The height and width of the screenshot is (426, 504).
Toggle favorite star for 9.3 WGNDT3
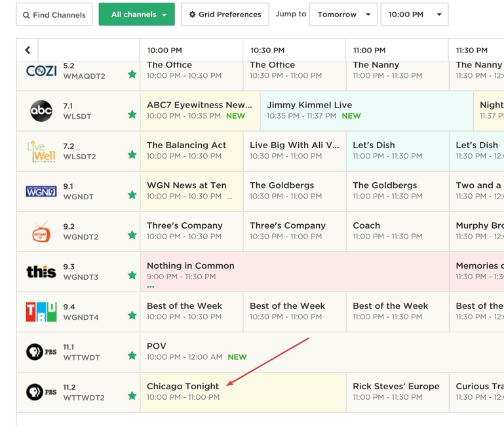132,275
